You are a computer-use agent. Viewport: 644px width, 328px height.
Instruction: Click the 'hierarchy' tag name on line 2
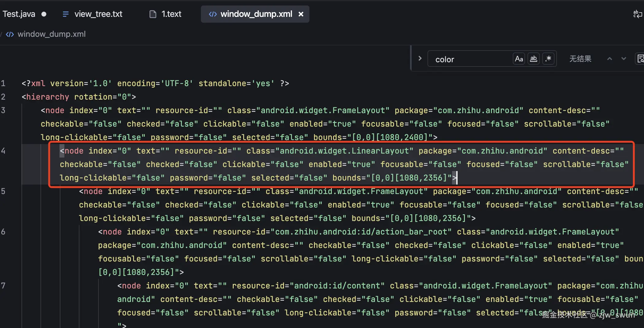(x=48, y=97)
